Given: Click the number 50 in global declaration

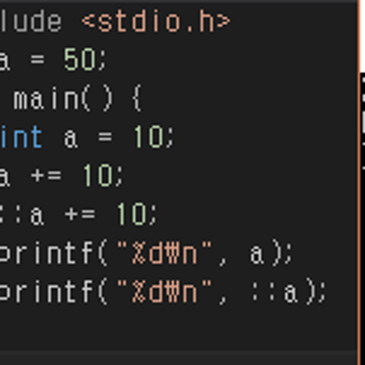Looking at the screenshot, I should pyautogui.click(x=80, y=60).
